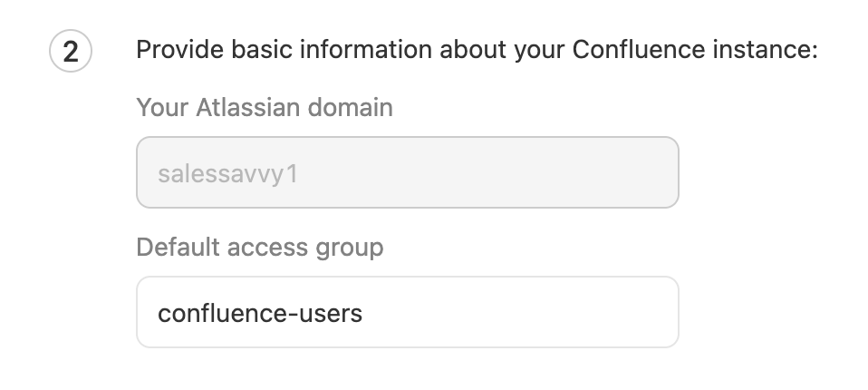Click the greyed 'salessavvy1' text

pos(227,172)
